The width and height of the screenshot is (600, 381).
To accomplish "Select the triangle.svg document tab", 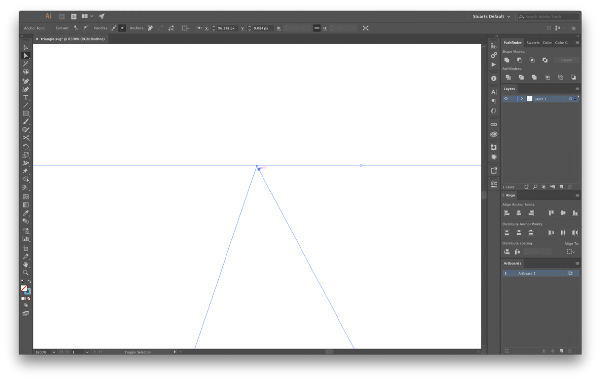I will tap(71, 39).
